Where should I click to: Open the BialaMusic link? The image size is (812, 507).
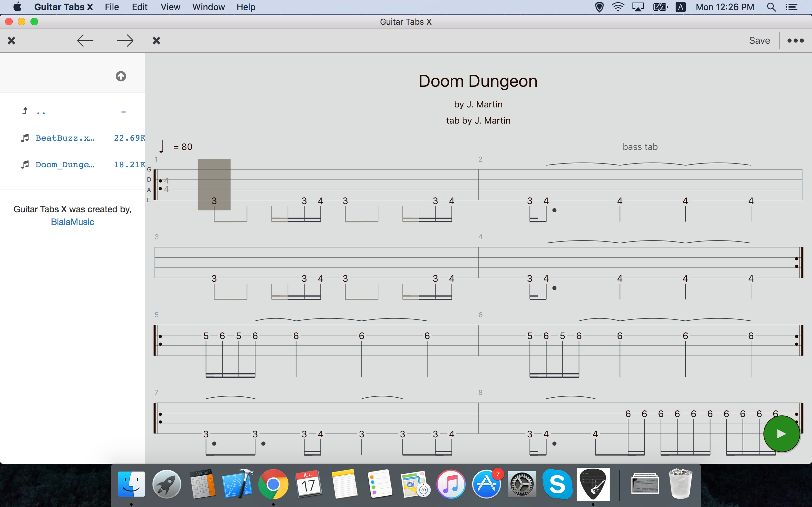72,222
